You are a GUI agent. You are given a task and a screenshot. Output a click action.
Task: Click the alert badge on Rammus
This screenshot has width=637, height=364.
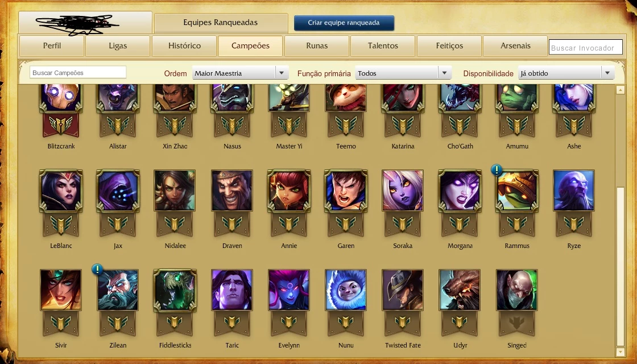click(x=497, y=170)
